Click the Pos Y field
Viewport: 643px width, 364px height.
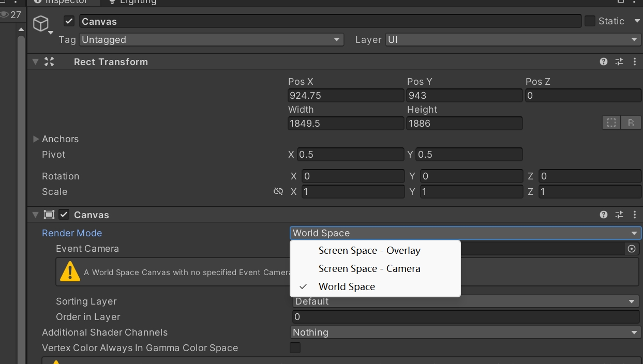click(465, 96)
